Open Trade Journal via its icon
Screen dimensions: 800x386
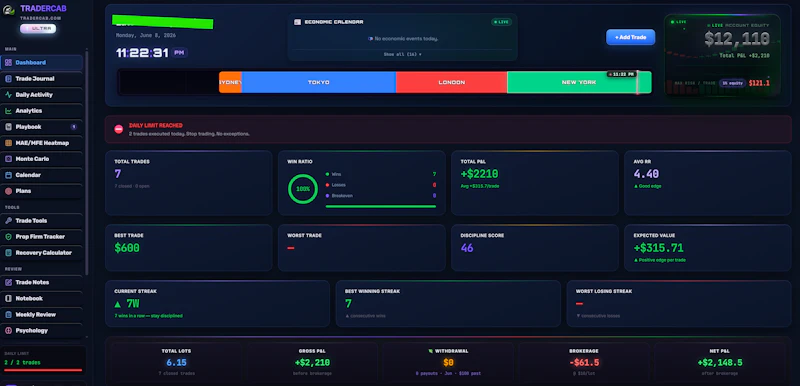point(8,79)
